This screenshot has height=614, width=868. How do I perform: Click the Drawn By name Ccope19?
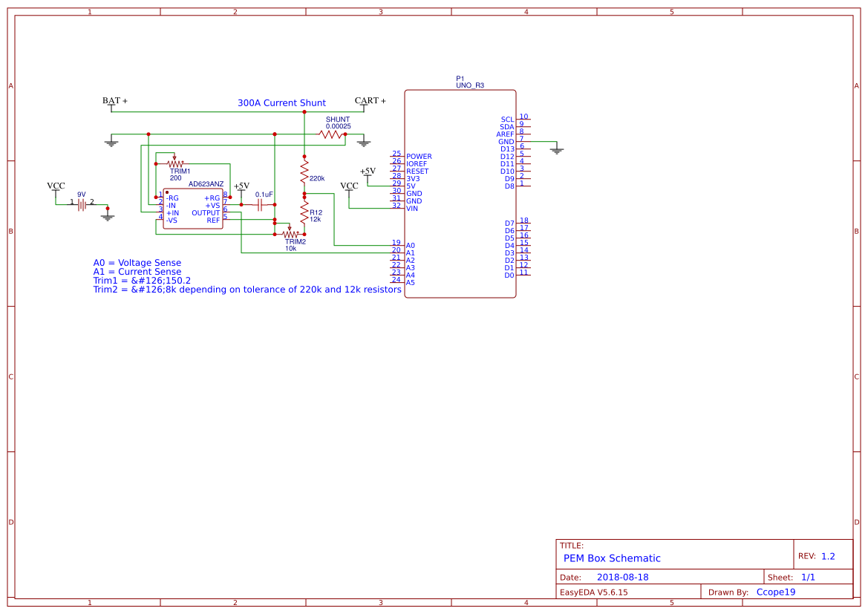click(775, 592)
